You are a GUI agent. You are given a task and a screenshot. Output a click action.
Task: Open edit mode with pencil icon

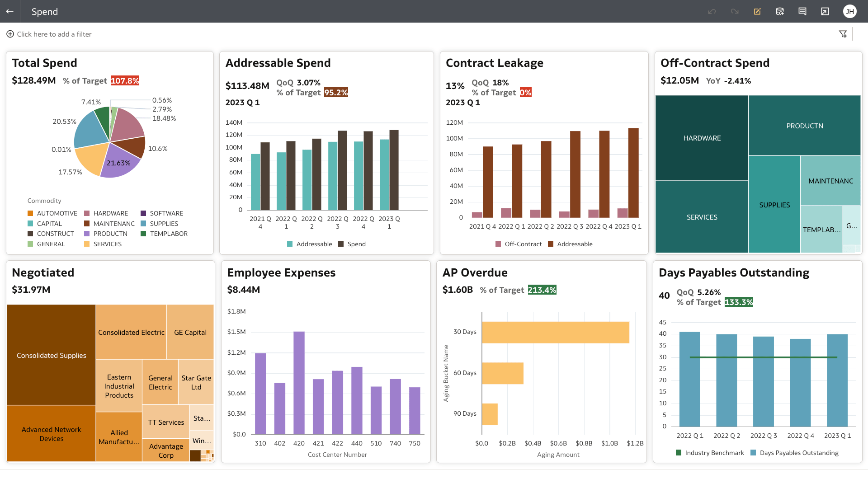(757, 11)
